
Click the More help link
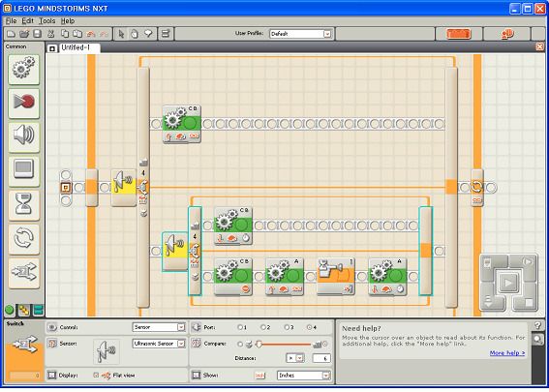(x=507, y=352)
